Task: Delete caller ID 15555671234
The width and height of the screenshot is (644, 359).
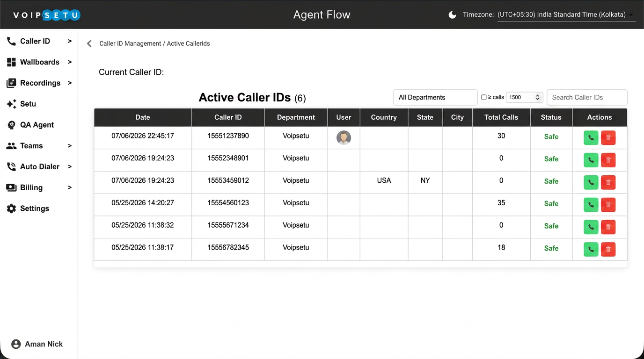Action: tap(608, 227)
